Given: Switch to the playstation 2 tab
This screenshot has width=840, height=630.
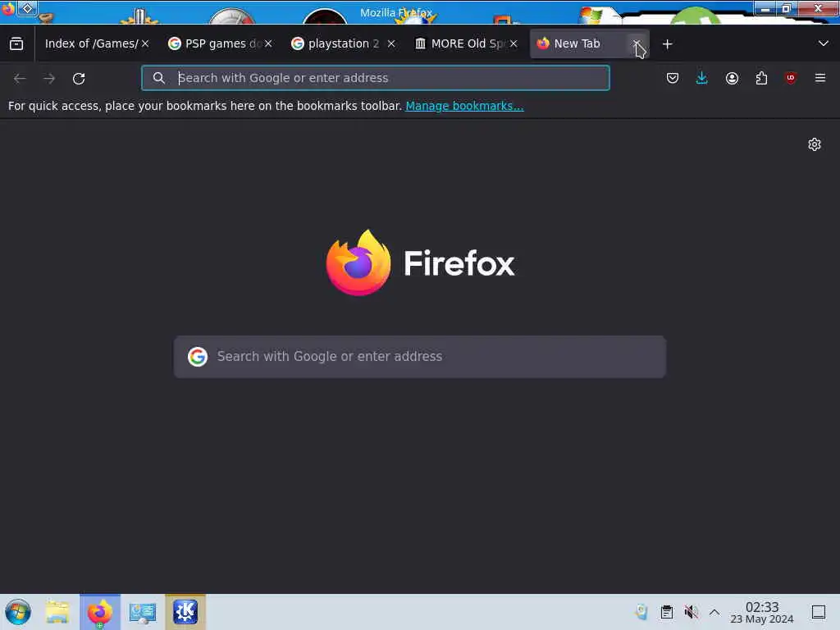Looking at the screenshot, I should pyautogui.click(x=339, y=44).
